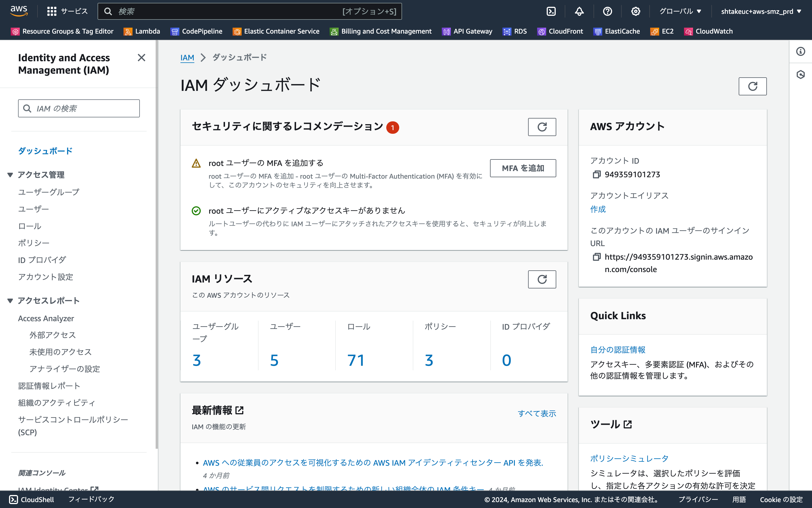Open アナライザーの設定 in sidebar
Screen dimensions: 812x508
click(x=65, y=369)
